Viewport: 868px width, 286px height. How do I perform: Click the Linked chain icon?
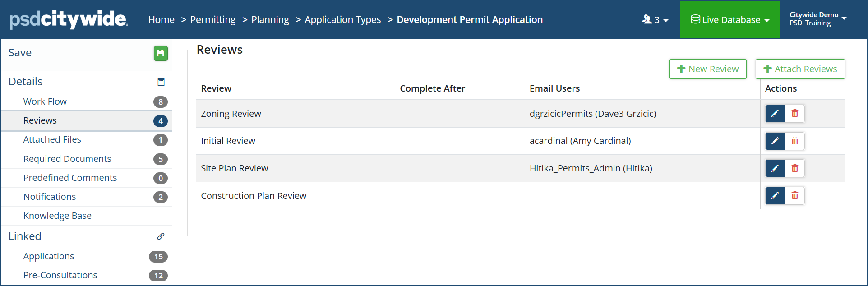[161, 236]
